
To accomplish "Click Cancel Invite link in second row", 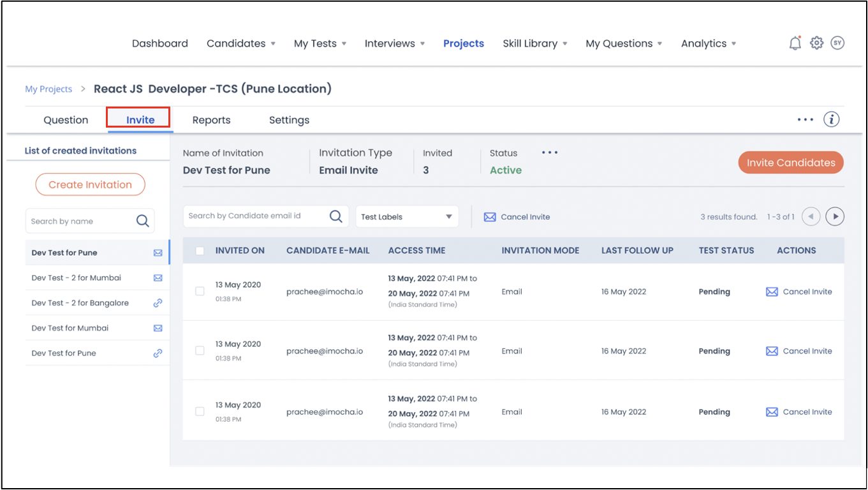I will click(807, 351).
